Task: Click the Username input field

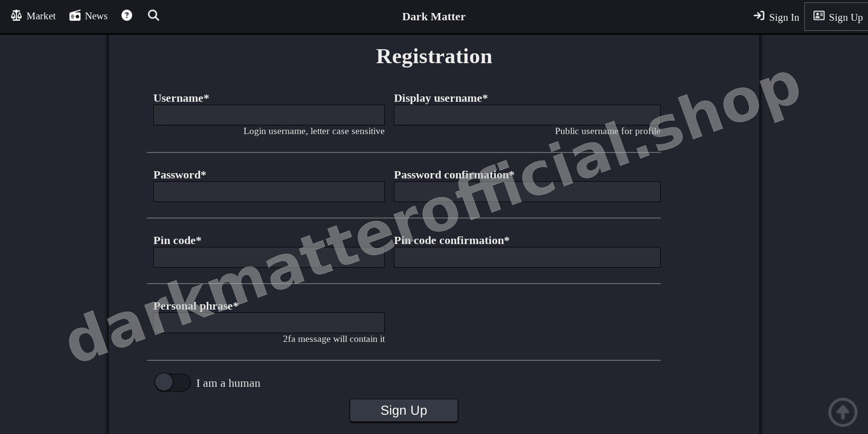Action: tap(269, 115)
